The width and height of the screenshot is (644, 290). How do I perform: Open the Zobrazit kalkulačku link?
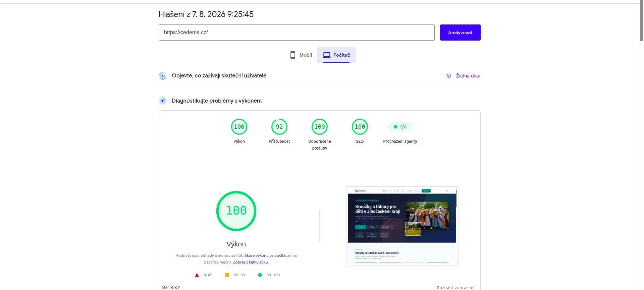click(x=251, y=262)
